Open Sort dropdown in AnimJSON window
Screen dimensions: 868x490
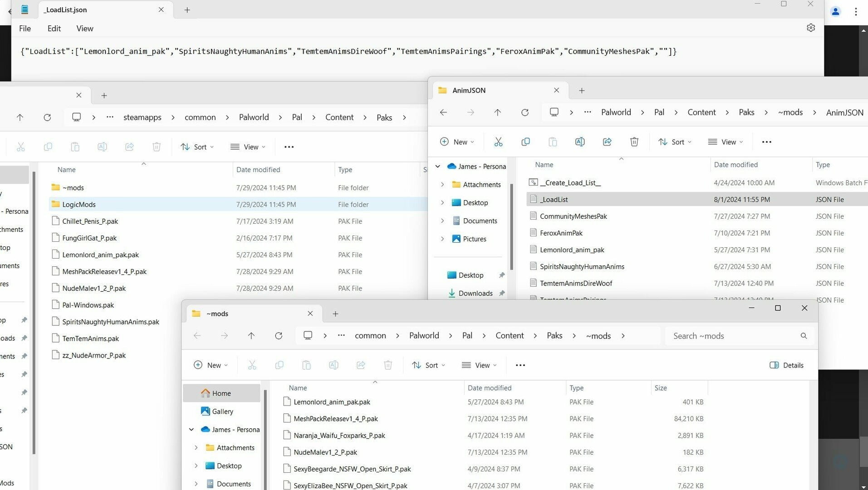coord(675,142)
